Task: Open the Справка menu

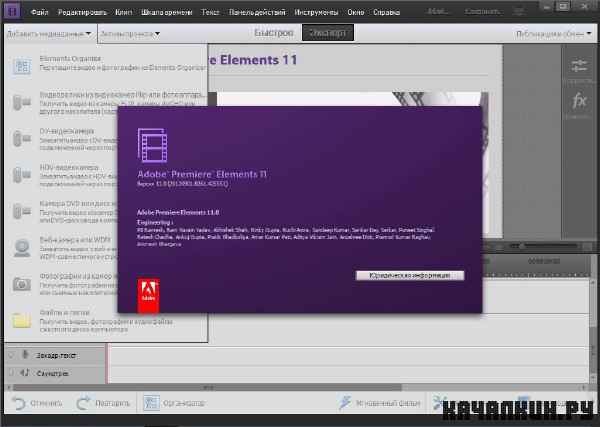Action: [386, 12]
